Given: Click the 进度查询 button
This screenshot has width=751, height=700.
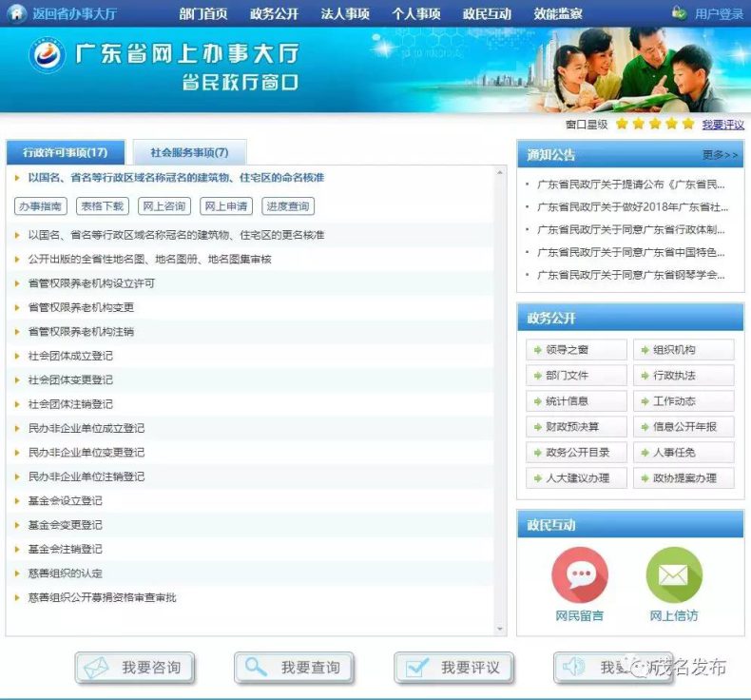Looking at the screenshot, I should pos(288,206).
